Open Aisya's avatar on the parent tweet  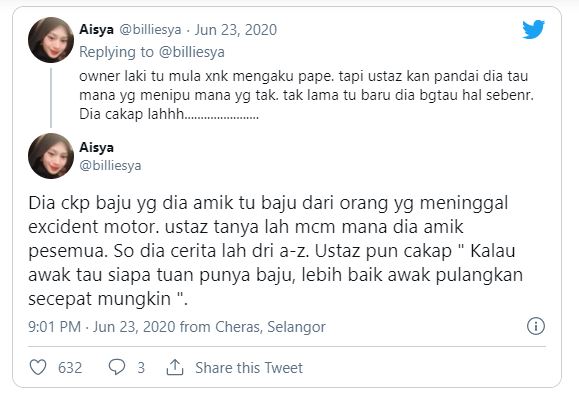coord(51,40)
